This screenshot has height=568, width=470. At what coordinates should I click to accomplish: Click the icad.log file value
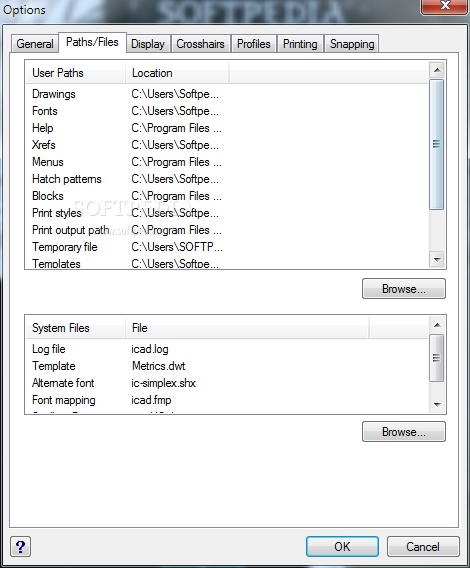pos(150,349)
